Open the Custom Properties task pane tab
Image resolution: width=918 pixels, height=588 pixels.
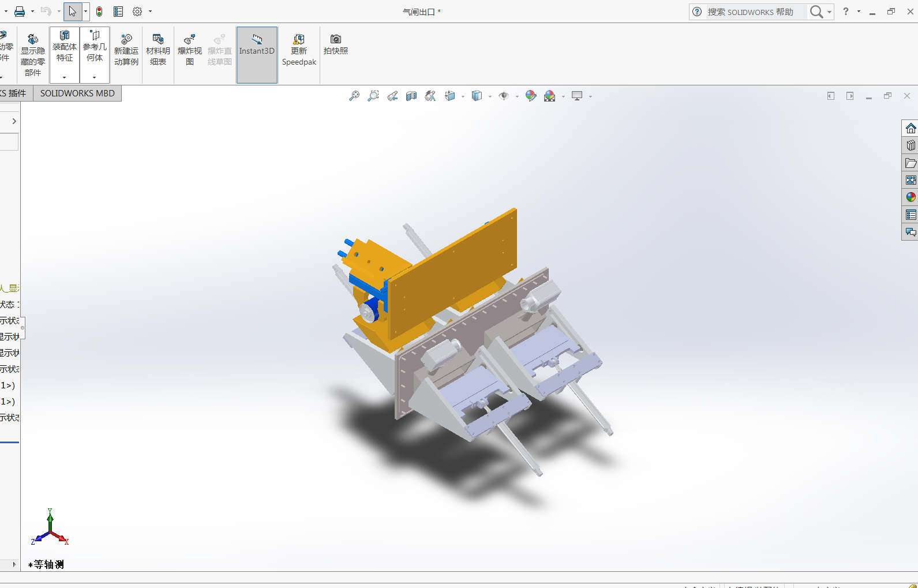(x=910, y=215)
